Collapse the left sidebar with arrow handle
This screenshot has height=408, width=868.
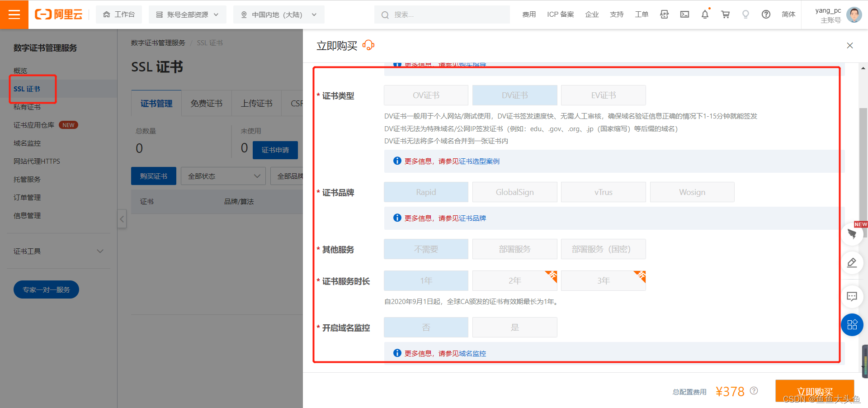[122, 219]
